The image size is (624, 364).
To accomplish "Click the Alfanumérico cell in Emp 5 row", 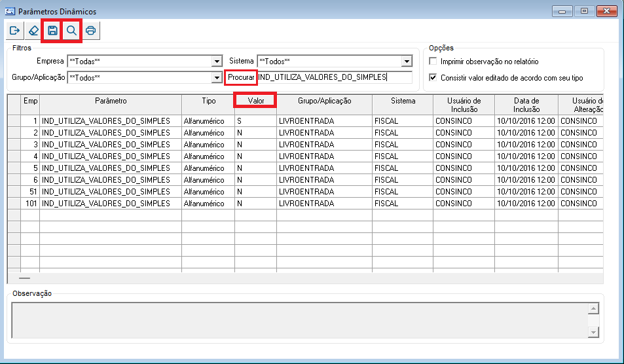I will 208,168.
